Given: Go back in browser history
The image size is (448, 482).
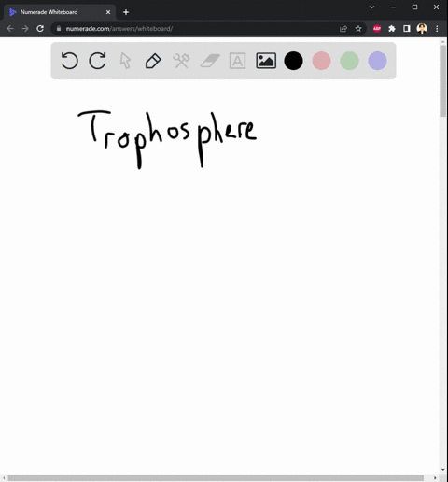Looking at the screenshot, I should click(x=10, y=29).
